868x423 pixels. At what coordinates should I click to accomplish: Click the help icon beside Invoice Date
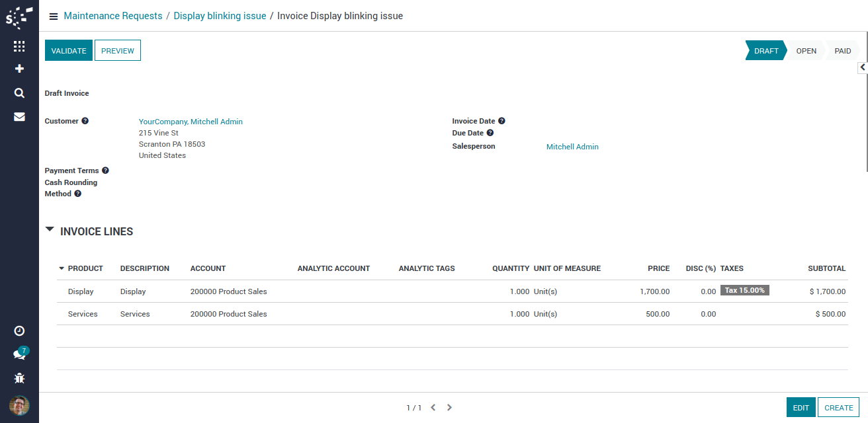tap(501, 121)
